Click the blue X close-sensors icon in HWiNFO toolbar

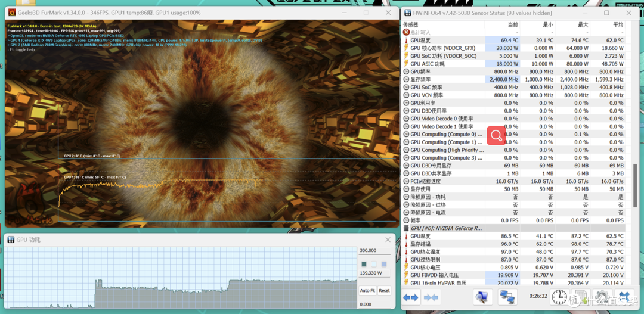point(624,297)
